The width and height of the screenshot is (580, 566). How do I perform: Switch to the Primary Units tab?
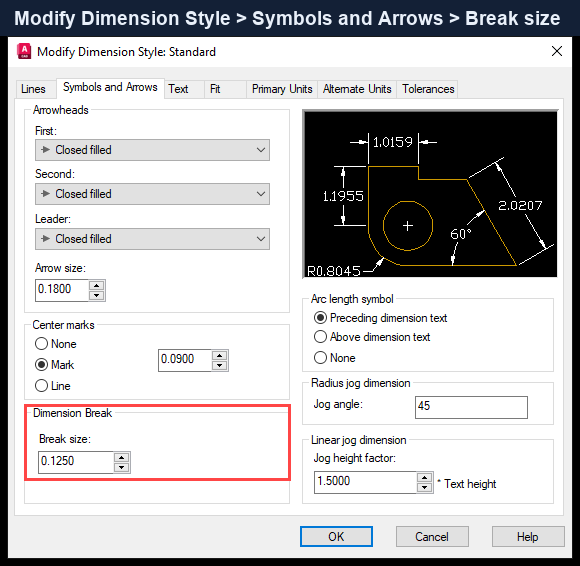(282, 89)
